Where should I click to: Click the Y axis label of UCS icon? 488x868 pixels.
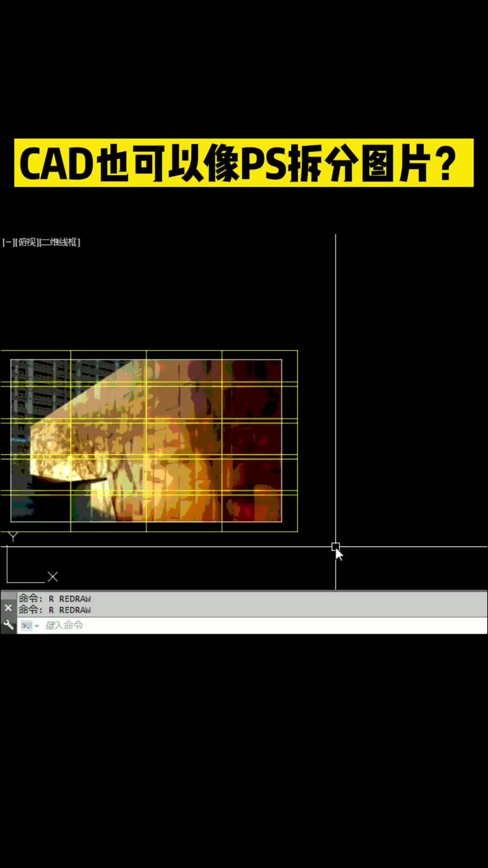coord(13,537)
